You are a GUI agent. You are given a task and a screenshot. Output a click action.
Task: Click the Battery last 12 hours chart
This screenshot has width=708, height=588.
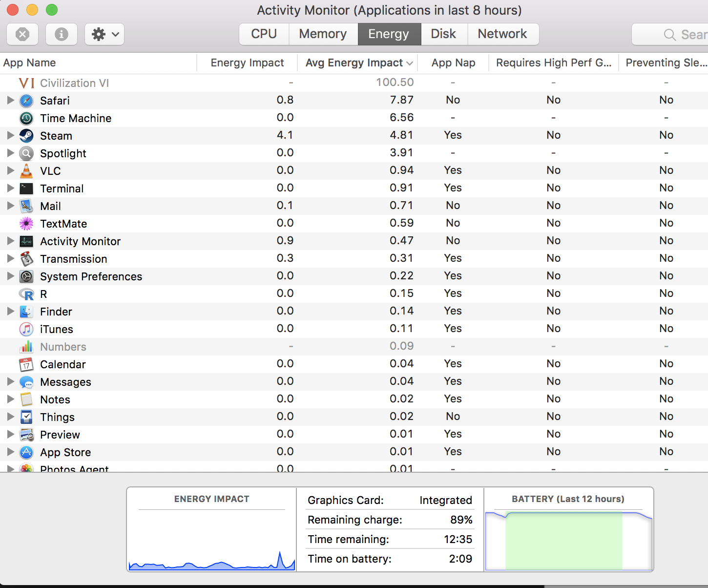pos(569,540)
